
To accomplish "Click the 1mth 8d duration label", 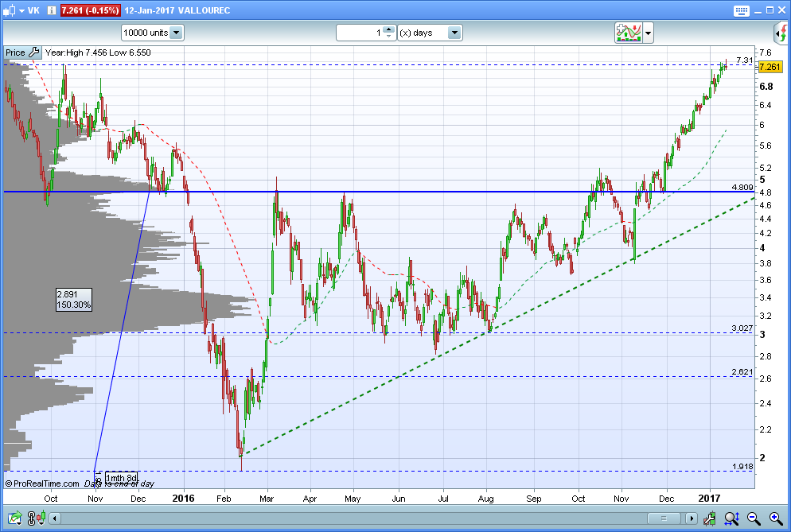I will click(121, 478).
